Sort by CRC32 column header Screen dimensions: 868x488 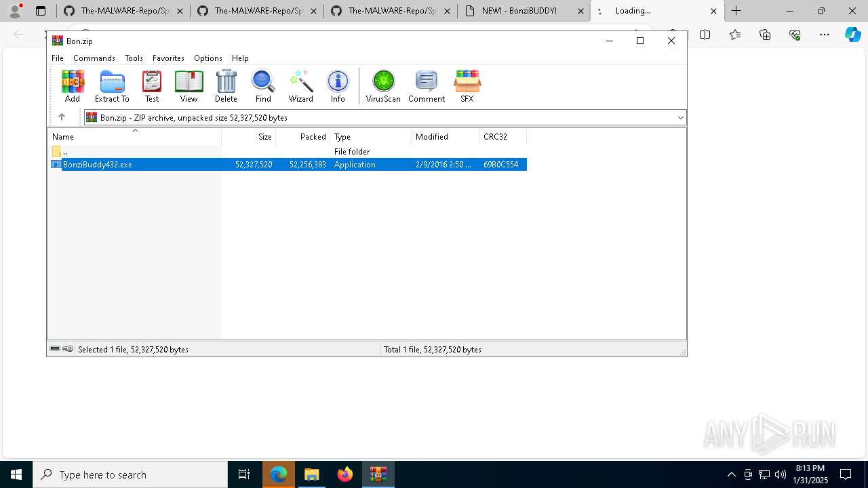coord(502,137)
